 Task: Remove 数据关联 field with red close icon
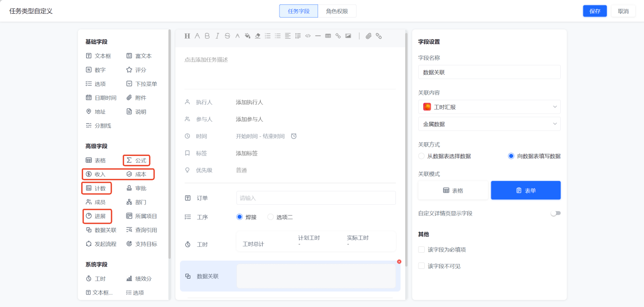399,262
